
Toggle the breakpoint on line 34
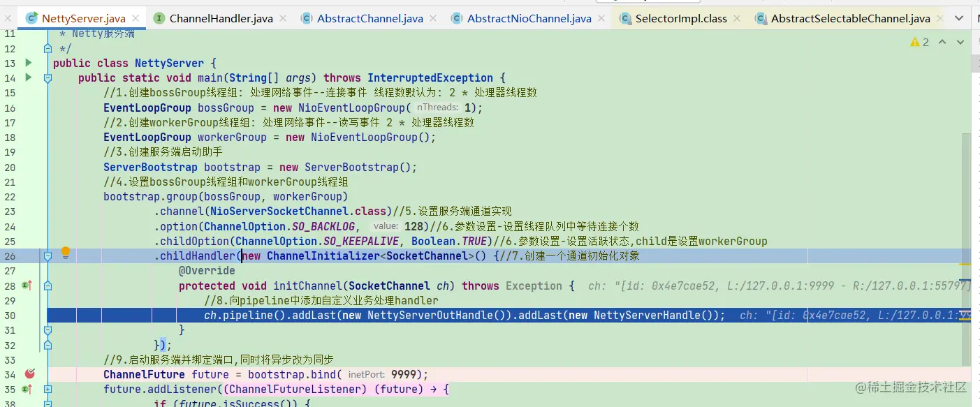[29, 374]
